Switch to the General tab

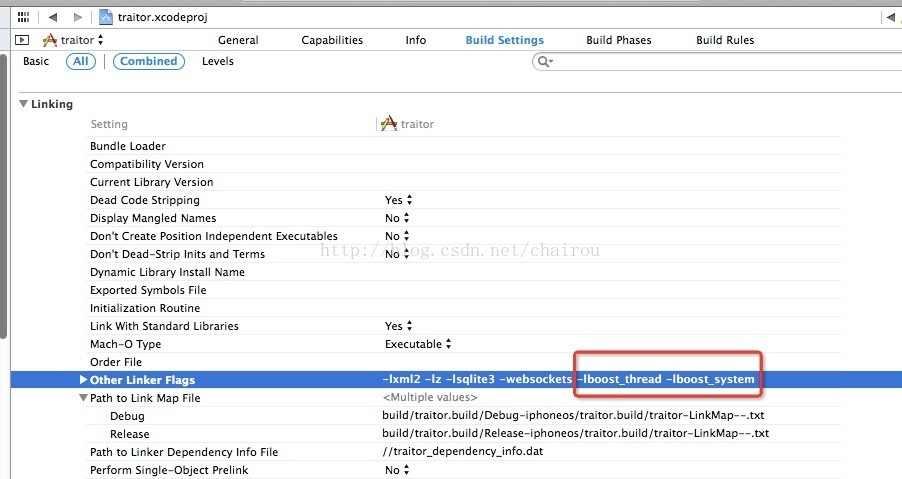[x=238, y=40]
